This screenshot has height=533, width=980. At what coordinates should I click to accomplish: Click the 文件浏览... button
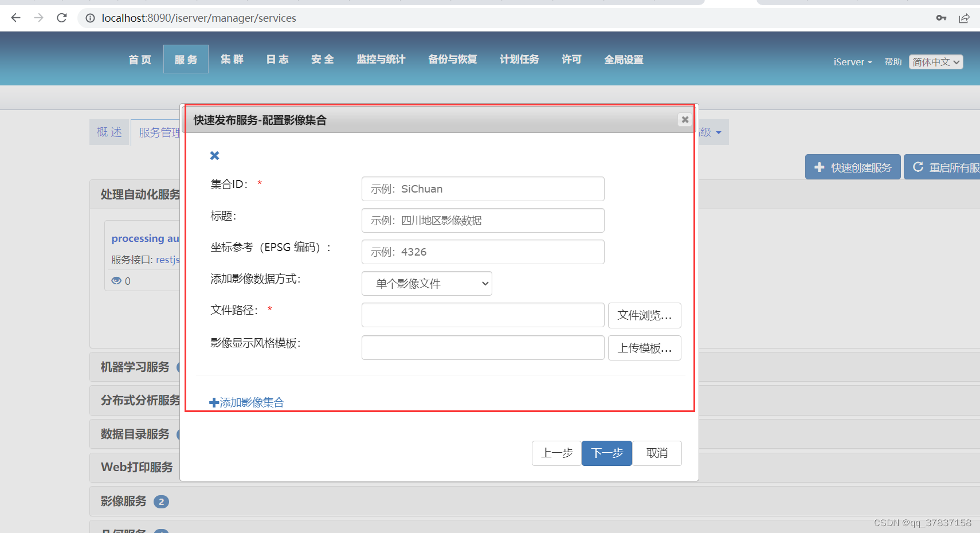pos(644,315)
